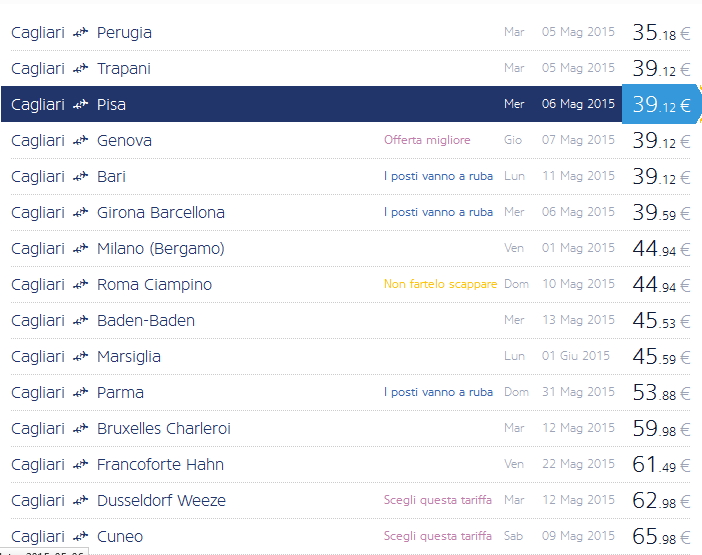Click the "Offerta migliore" label for Genova

click(x=427, y=140)
